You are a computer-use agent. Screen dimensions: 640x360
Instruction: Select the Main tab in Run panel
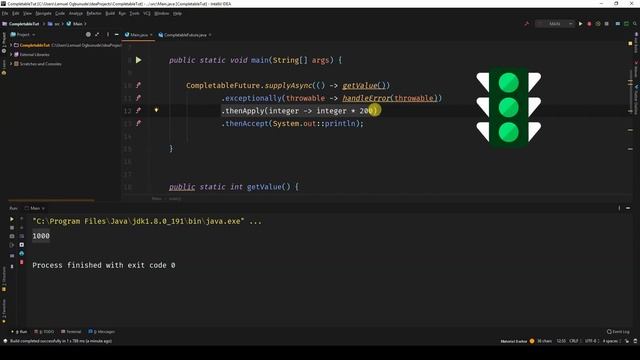pos(35,208)
